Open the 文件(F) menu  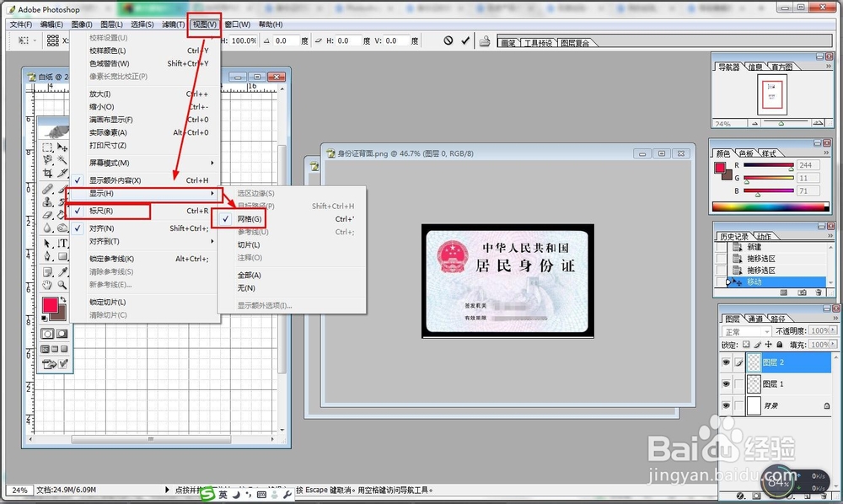pyautogui.click(x=20, y=24)
